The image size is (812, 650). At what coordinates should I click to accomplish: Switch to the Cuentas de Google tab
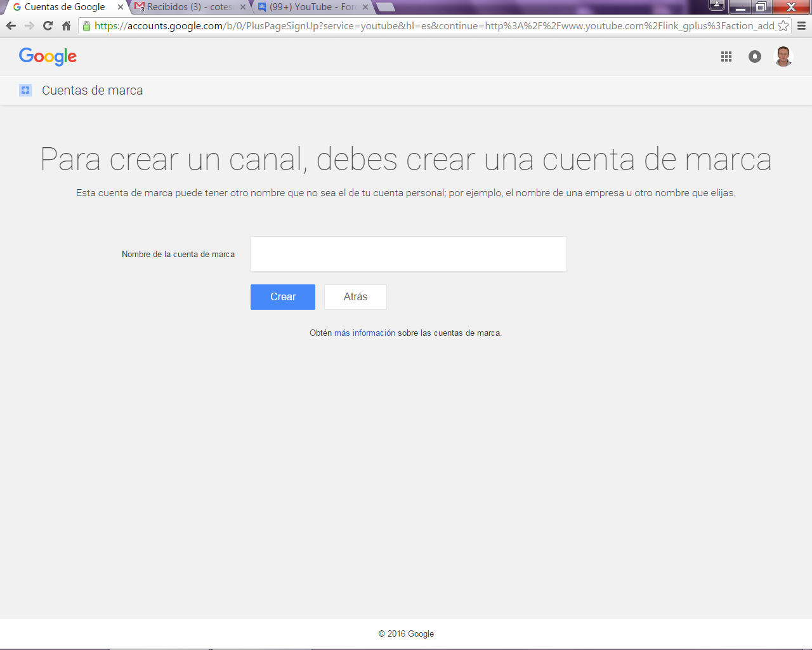tap(63, 7)
